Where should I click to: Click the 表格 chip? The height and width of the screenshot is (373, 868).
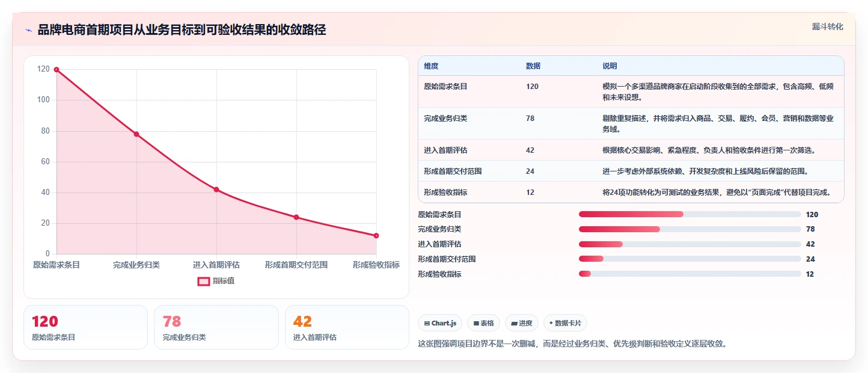click(x=483, y=323)
